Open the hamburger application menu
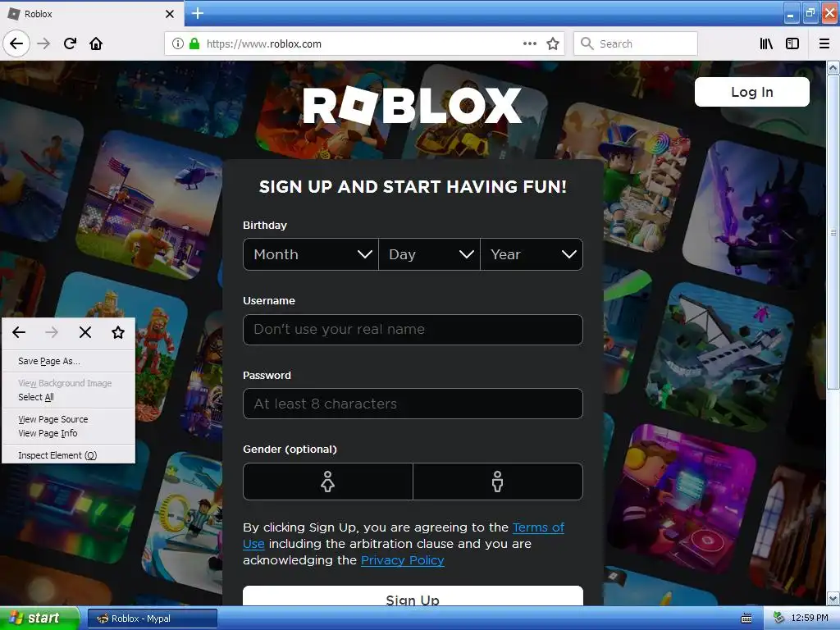The width and height of the screenshot is (840, 630). point(824,43)
